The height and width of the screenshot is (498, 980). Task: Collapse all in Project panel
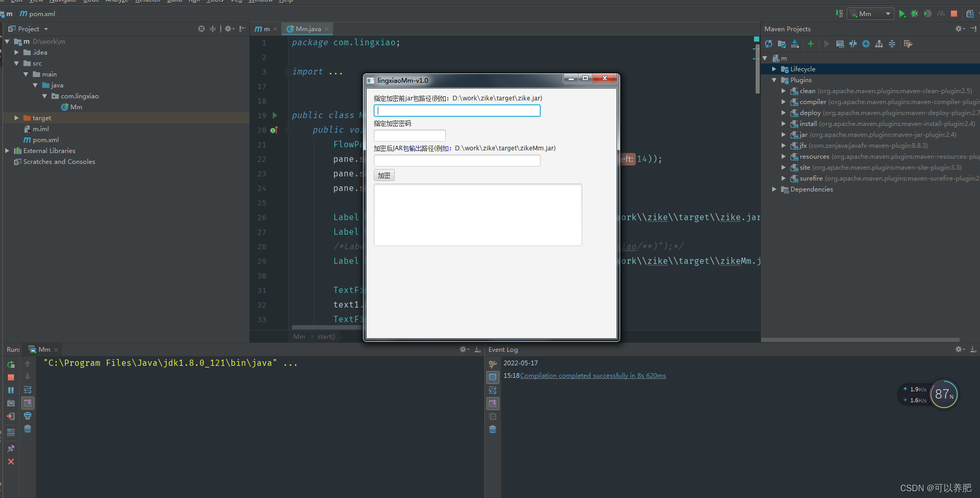pos(212,29)
